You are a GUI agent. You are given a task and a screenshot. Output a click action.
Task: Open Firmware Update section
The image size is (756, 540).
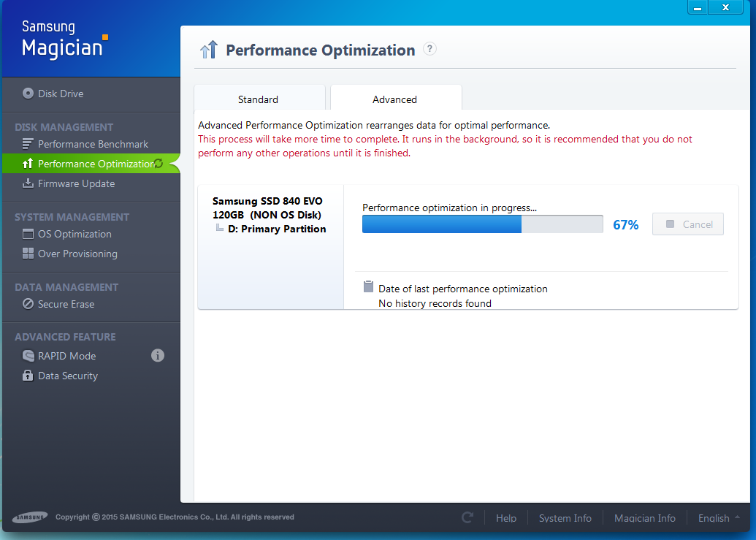click(76, 183)
